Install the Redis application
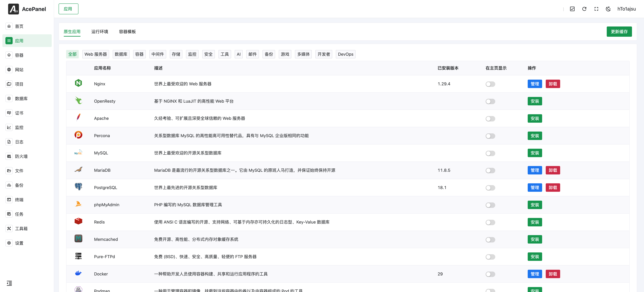Image resolution: width=644 pixels, height=292 pixels. click(x=534, y=222)
